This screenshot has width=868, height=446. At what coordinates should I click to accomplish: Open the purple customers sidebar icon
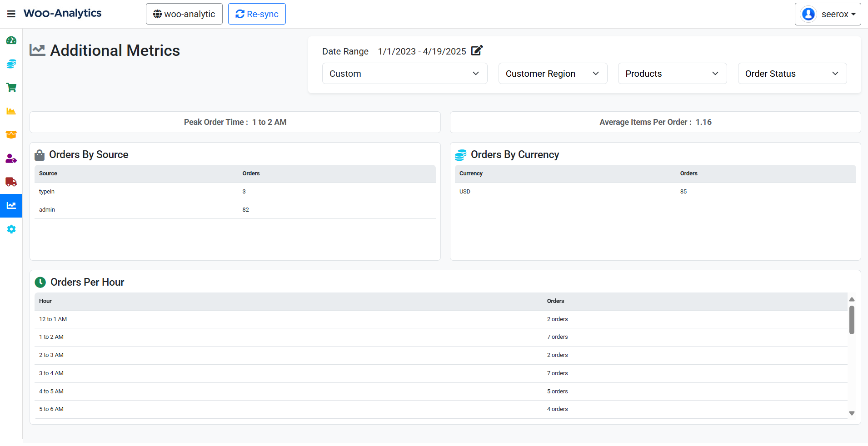11,159
